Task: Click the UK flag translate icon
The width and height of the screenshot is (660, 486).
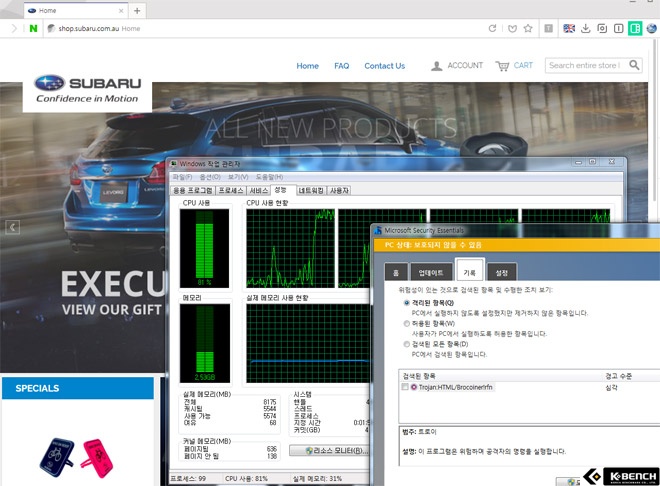Action: coord(569,29)
